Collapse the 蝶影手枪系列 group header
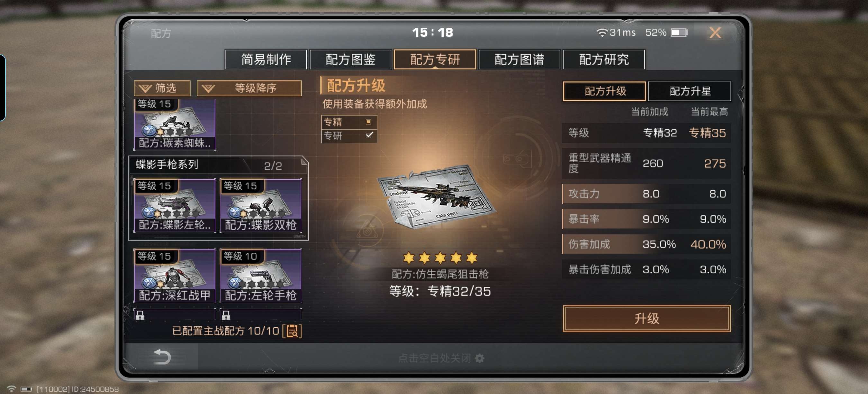The height and width of the screenshot is (394, 868). (218, 165)
